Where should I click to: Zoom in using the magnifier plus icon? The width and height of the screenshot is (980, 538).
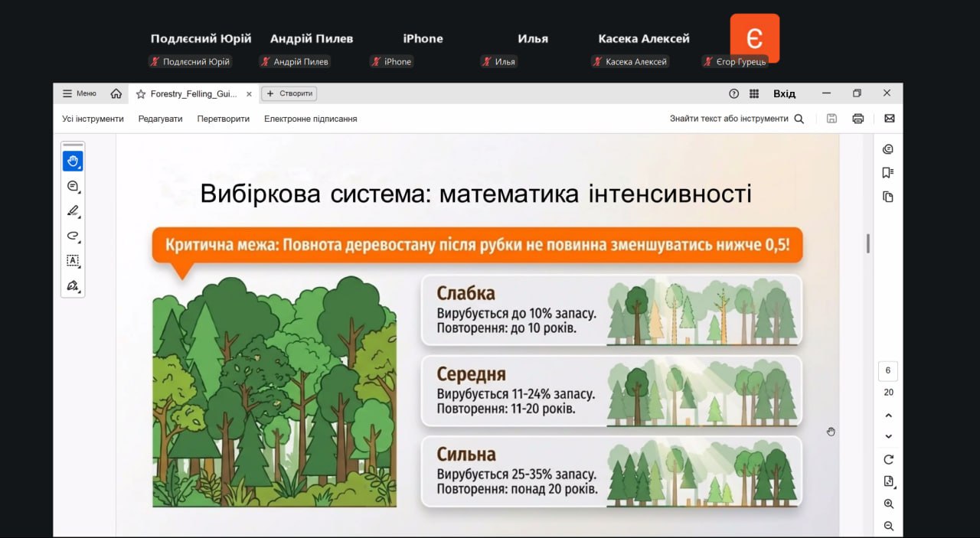(x=888, y=504)
